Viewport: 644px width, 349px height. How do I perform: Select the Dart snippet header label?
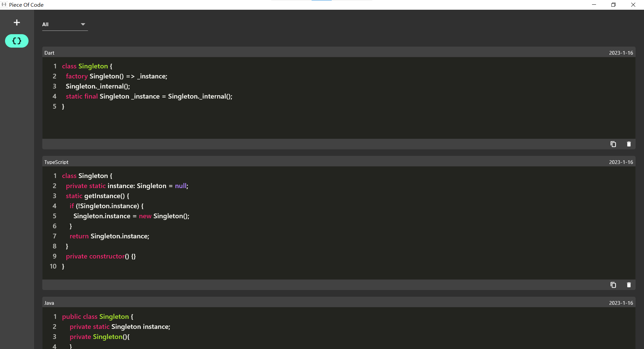pyautogui.click(x=49, y=53)
